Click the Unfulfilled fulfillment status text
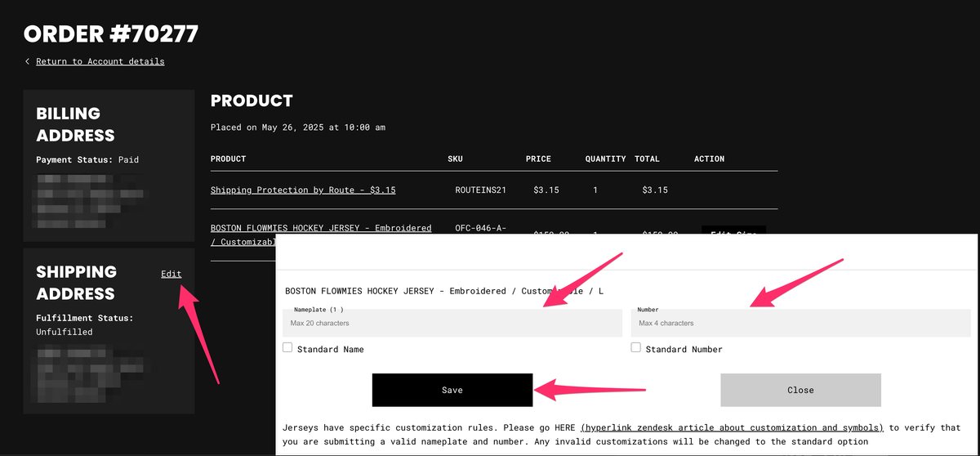980x456 pixels. 65,332
